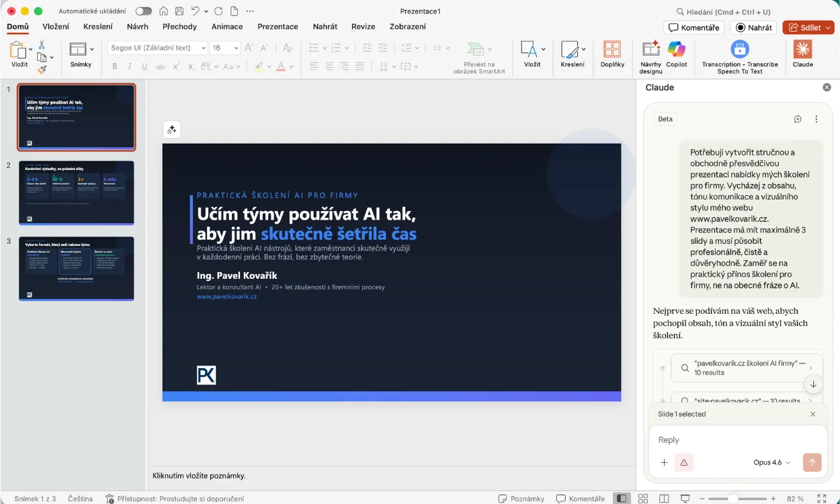This screenshot has height=504, width=840.
Task: Click the Komentáře button at top right
Action: [x=694, y=28]
